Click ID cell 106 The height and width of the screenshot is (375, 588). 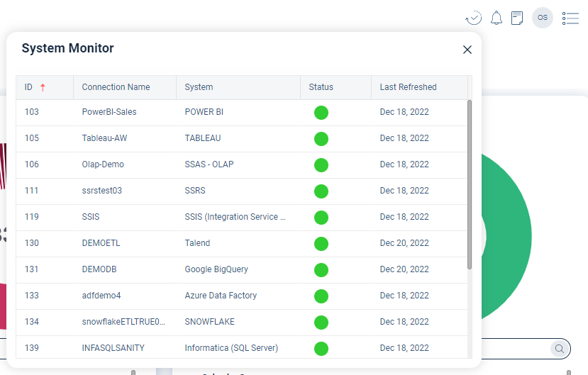(x=32, y=164)
